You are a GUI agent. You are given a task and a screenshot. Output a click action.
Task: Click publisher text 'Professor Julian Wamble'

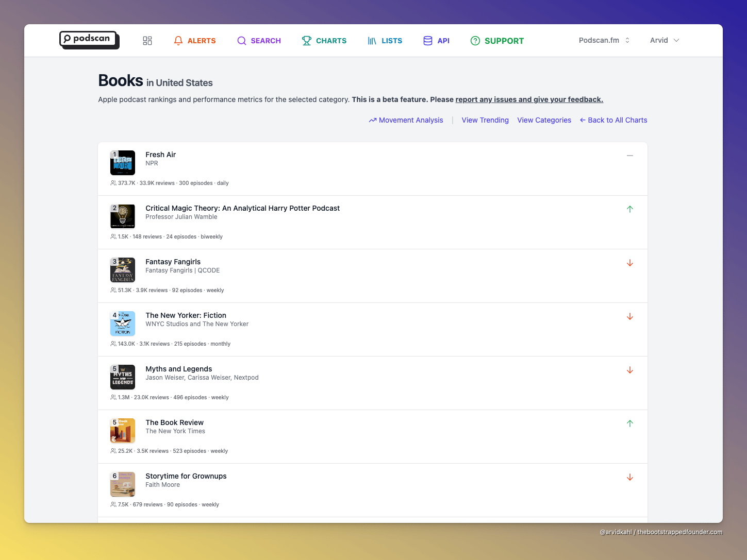(181, 217)
